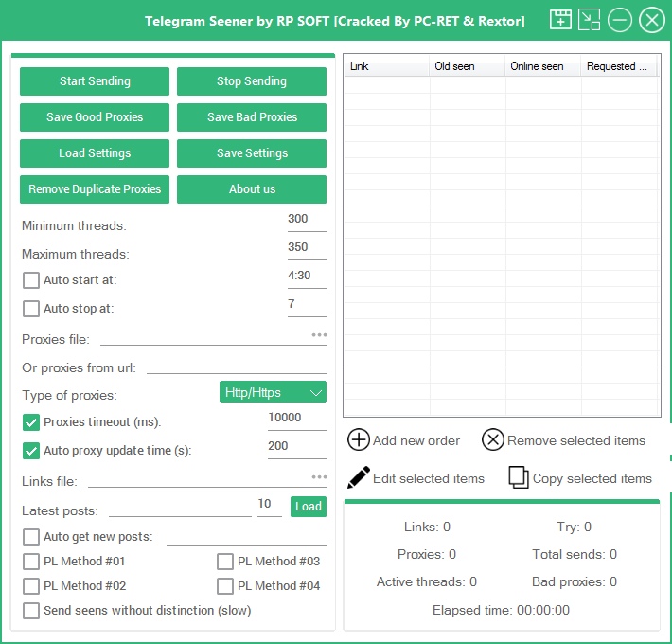672x644 pixels.
Task: Sort by the Requested column header
Action: point(619,66)
